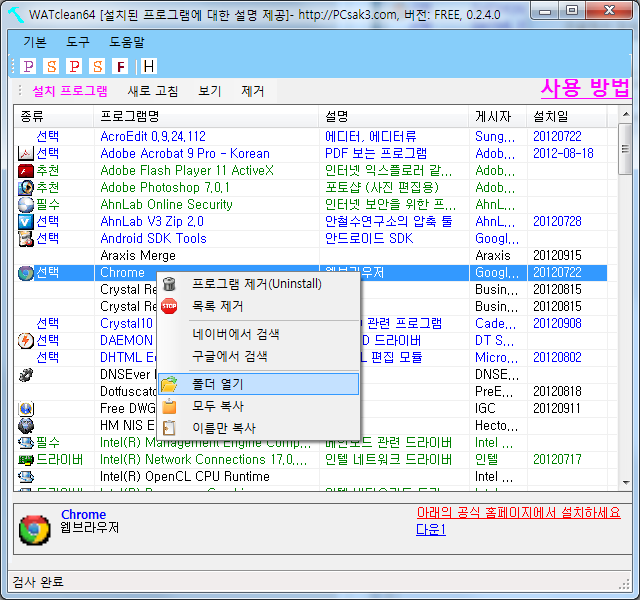Click the first orange S toolbar icon

pos(51,66)
